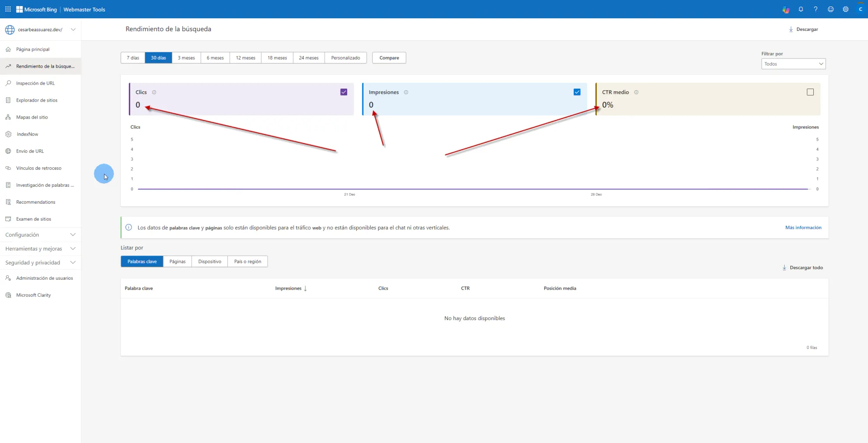Open the app launcher grid icon
Image resolution: width=868 pixels, height=443 pixels.
[8, 9]
